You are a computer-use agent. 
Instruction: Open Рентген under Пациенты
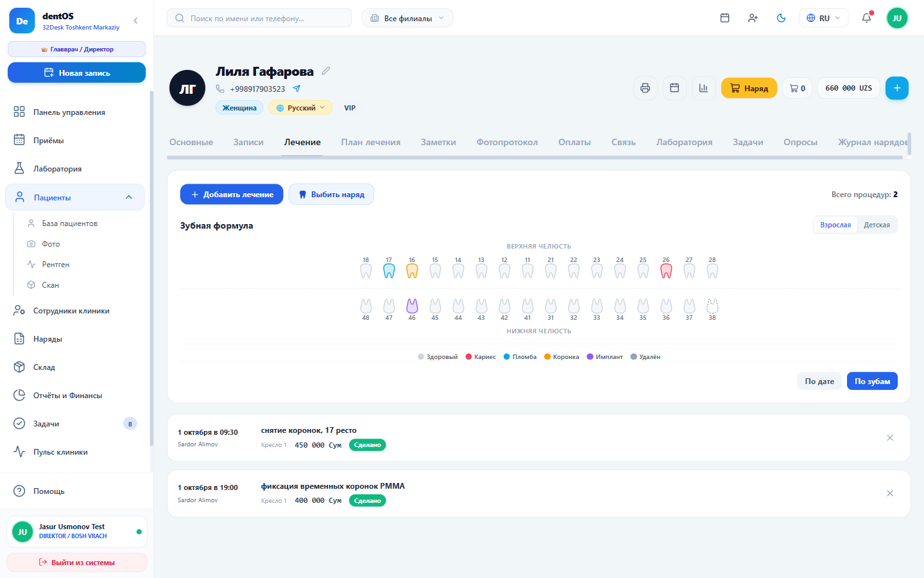pyautogui.click(x=55, y=265)
